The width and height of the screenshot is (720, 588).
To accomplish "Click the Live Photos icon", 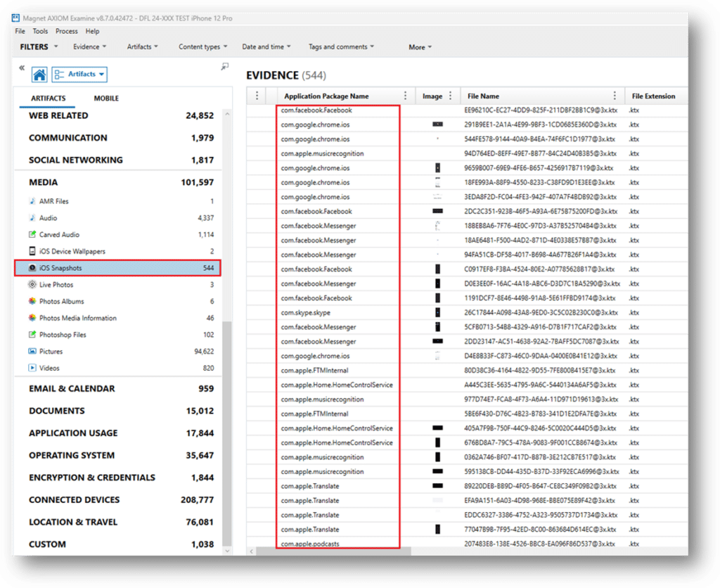I will pyautogui.click(x=32, y=284).
